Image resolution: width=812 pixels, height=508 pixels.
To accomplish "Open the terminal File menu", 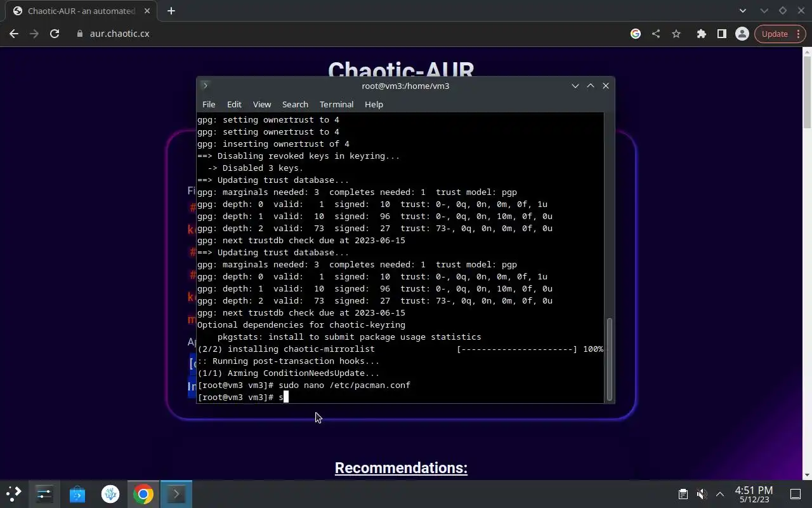I will tap(209, 104).
